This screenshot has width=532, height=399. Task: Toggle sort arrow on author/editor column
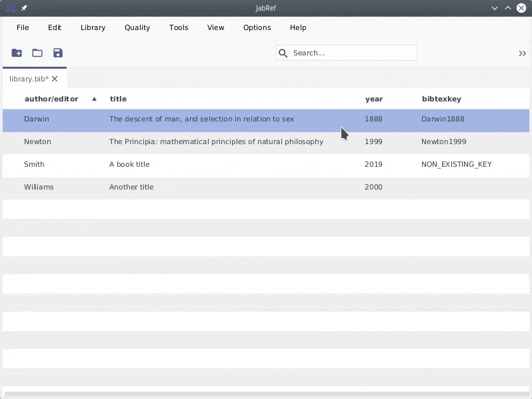tap(94, 99)
